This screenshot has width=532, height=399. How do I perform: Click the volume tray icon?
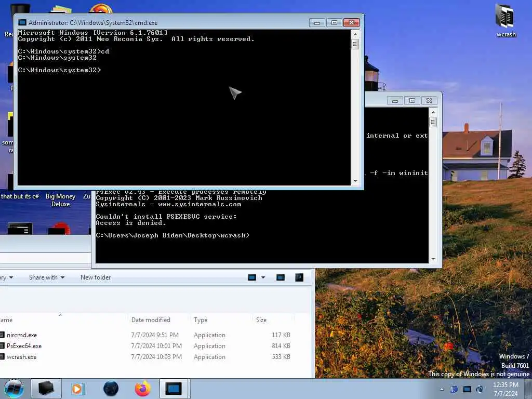pyautogui.click(x=480, y=389)
